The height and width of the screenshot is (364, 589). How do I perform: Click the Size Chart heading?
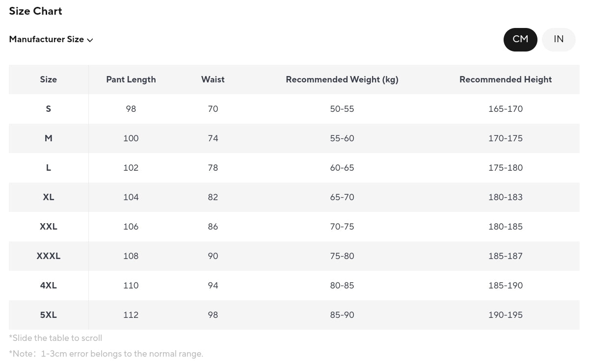35,11
